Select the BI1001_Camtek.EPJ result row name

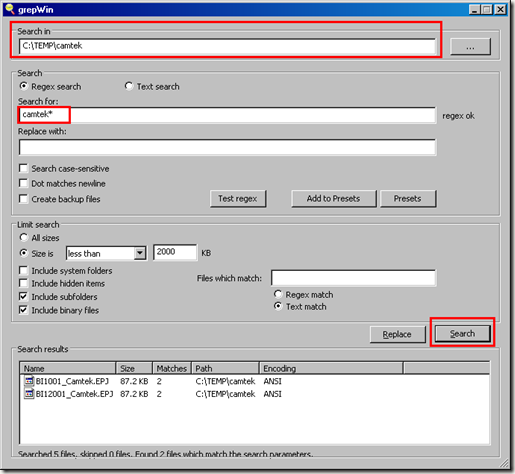coord(72,381)
